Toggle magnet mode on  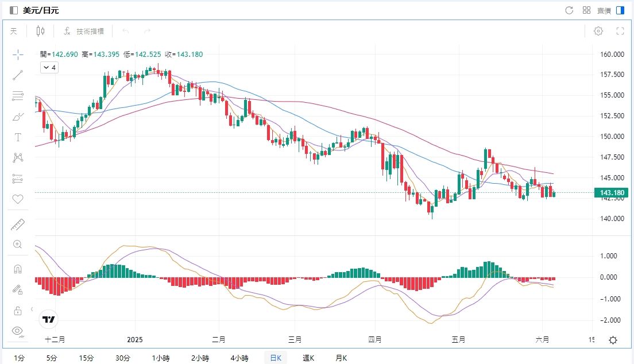[x=18, y=269]
